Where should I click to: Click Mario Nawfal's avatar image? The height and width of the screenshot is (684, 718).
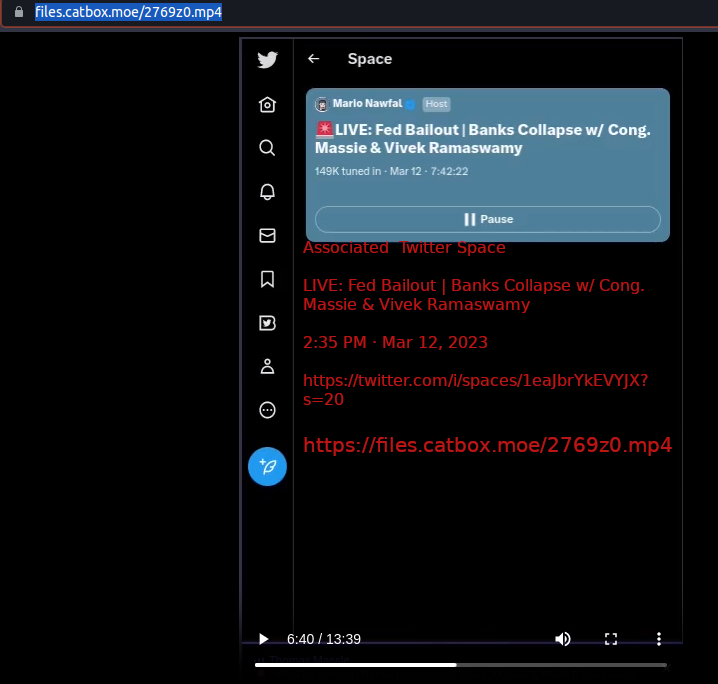point(322,104)
